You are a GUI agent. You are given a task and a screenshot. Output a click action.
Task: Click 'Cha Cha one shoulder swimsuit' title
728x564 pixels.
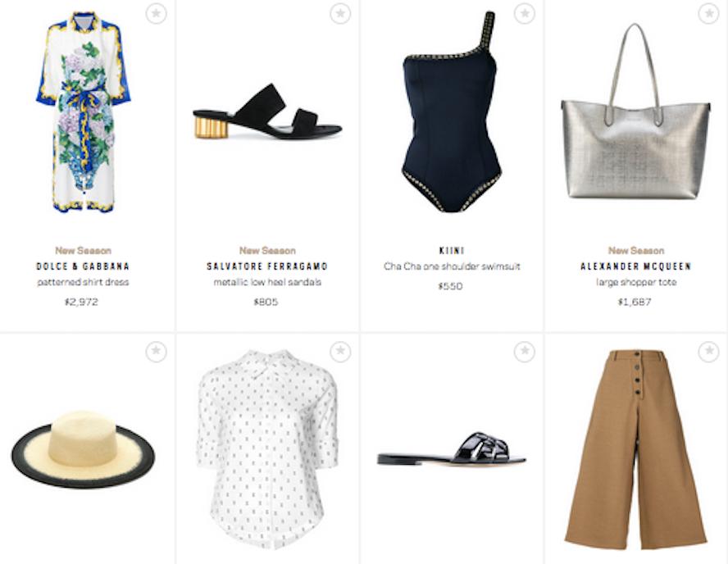click(452, 266)
